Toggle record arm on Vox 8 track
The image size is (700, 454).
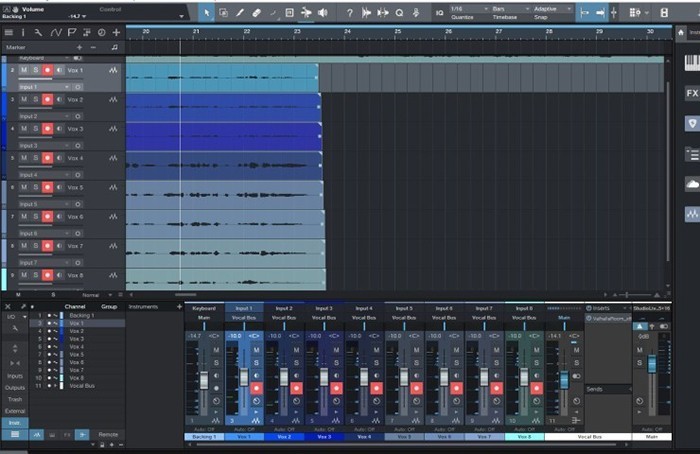pos(47,275)
